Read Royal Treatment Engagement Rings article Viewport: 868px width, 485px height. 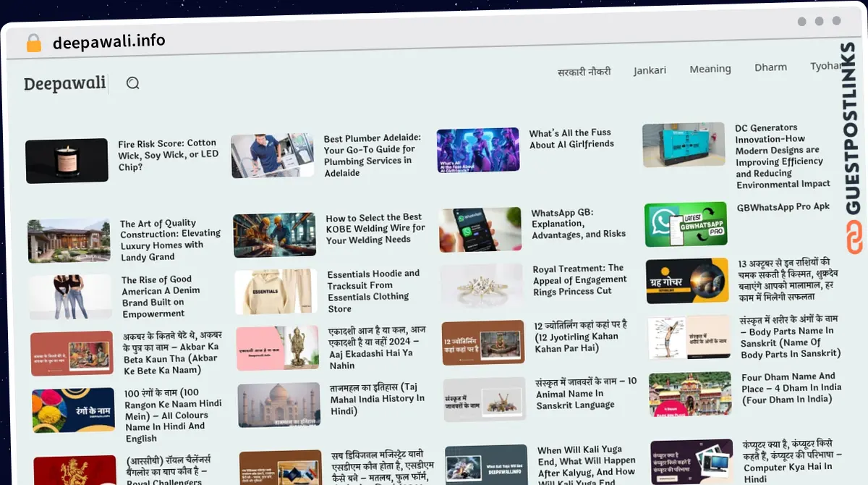pyautogui.click(x=580, y=279)
